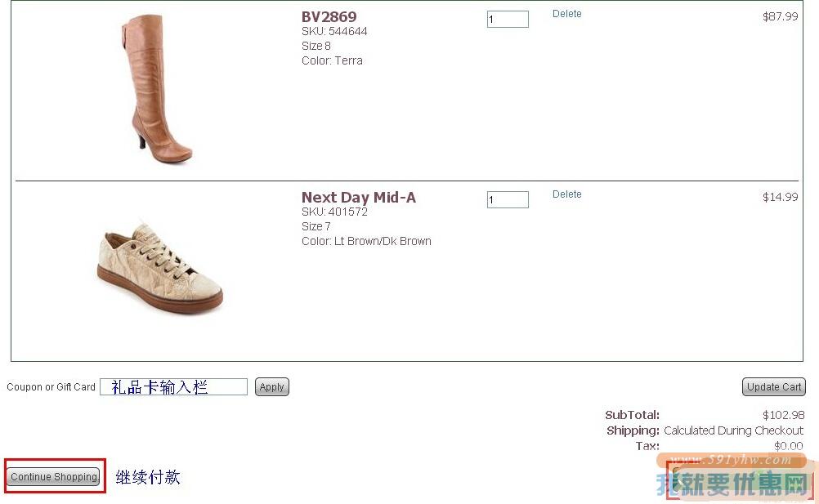Delete the BV2869 boot from cart
Screen dimensions: 819x504
pyautogui.click(x=566, y=14)
